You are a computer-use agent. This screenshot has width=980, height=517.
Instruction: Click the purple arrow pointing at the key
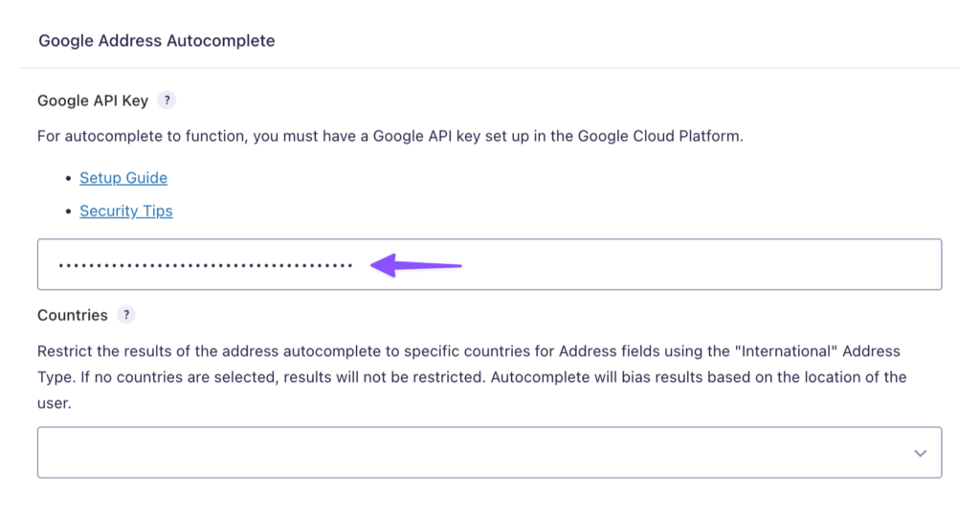click(x=416, y=265)
